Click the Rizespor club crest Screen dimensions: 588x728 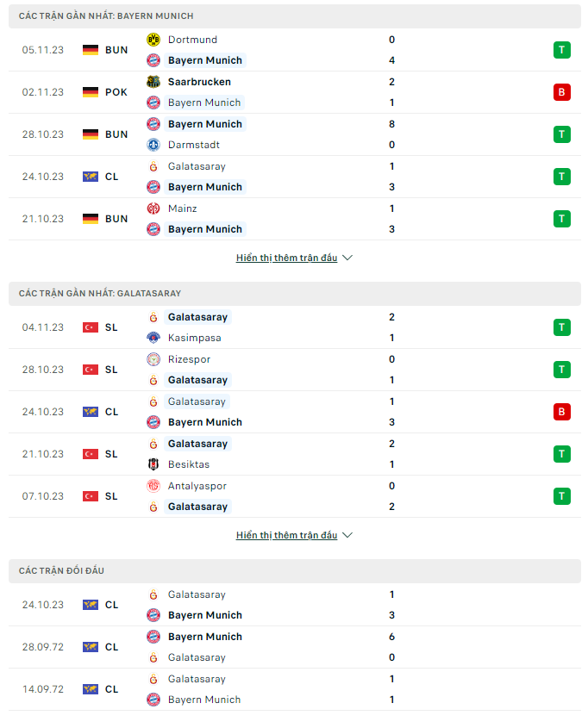click(x=153, y=359)
